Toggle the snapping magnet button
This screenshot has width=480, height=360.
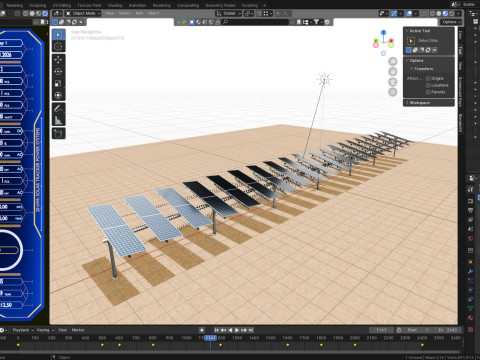pyautogui.click(x=259, y=13)
